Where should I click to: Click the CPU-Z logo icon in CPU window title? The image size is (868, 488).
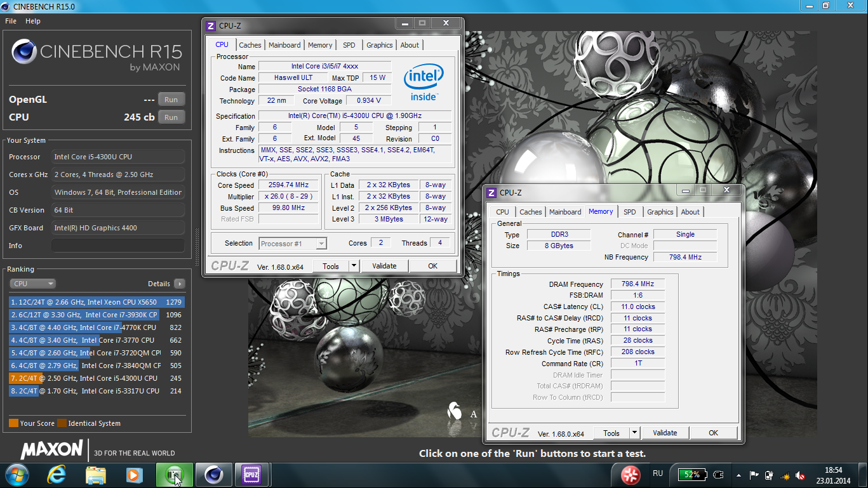[x=211, y=25]
